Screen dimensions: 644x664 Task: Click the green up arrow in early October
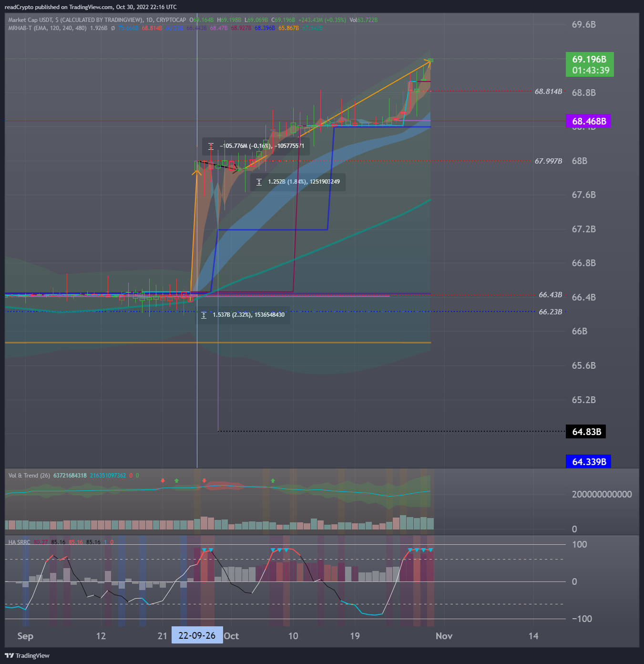273,480
